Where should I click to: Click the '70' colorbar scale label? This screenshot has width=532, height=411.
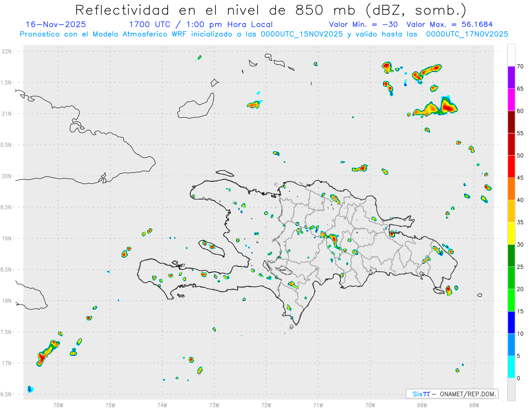coord(521,67)
